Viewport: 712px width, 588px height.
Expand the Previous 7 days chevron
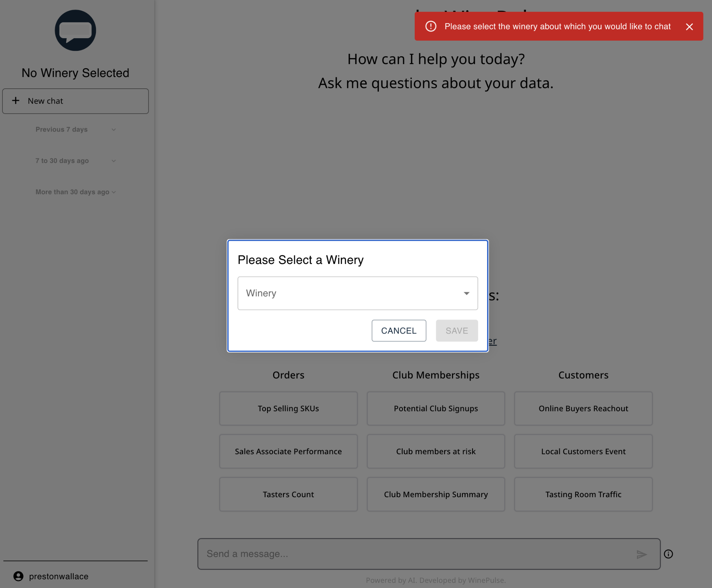click(114, 130)
